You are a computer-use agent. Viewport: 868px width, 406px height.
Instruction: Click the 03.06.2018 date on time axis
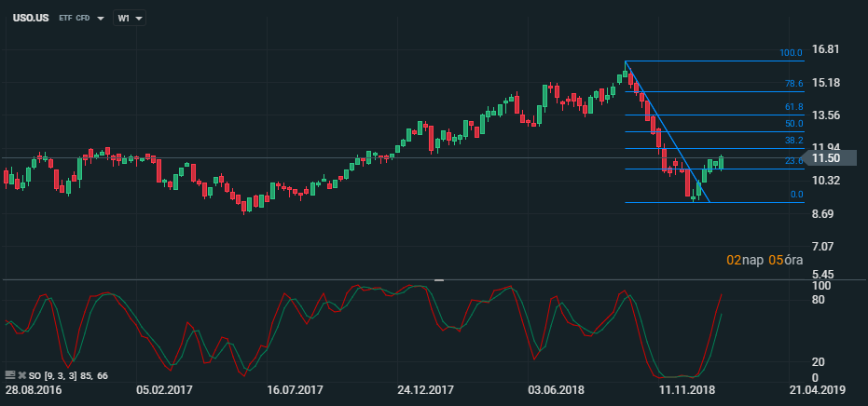(557, 393)
